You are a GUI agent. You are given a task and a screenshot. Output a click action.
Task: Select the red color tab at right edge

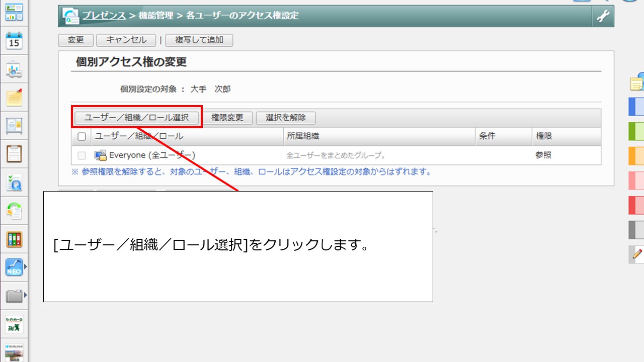(x=636, y=205)
